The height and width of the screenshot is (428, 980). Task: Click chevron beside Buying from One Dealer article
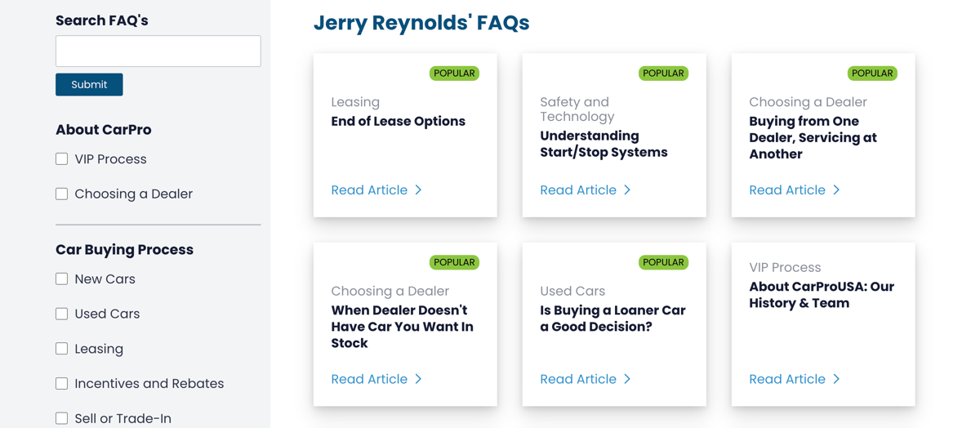(x=837, y=190)
